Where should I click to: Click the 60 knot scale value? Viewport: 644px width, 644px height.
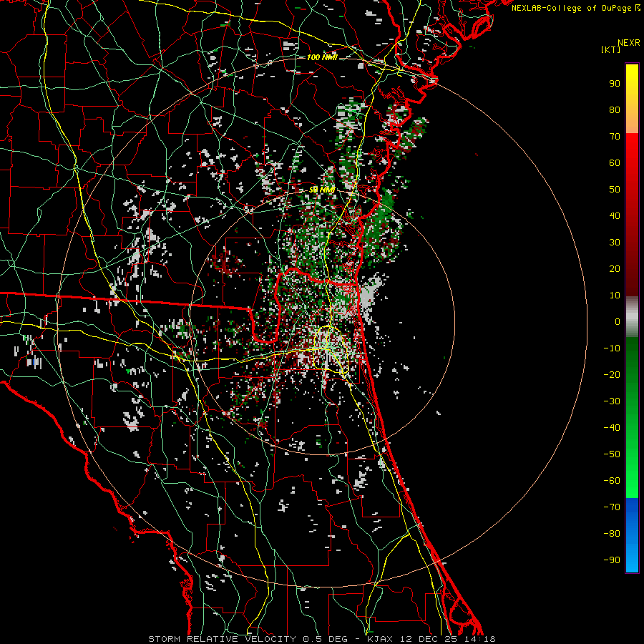pyautogui.click(x=615, y=162)
